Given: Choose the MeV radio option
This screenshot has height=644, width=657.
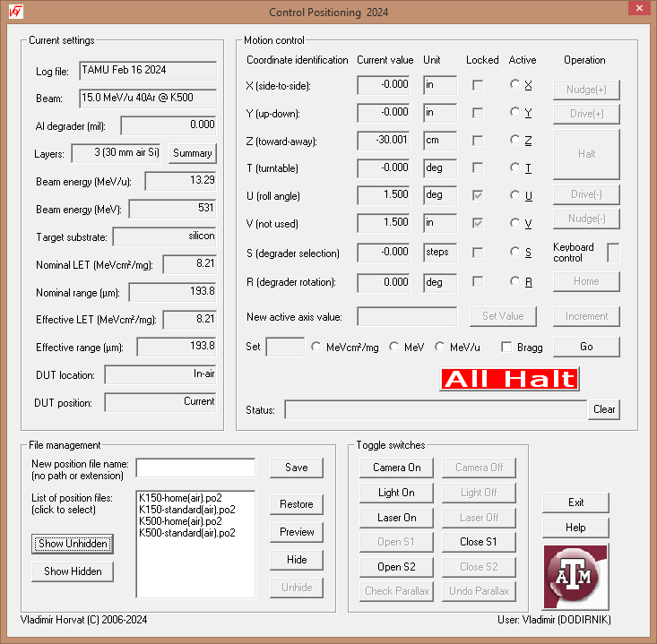Looking at the screenshot, I should (x=393, y=347).
